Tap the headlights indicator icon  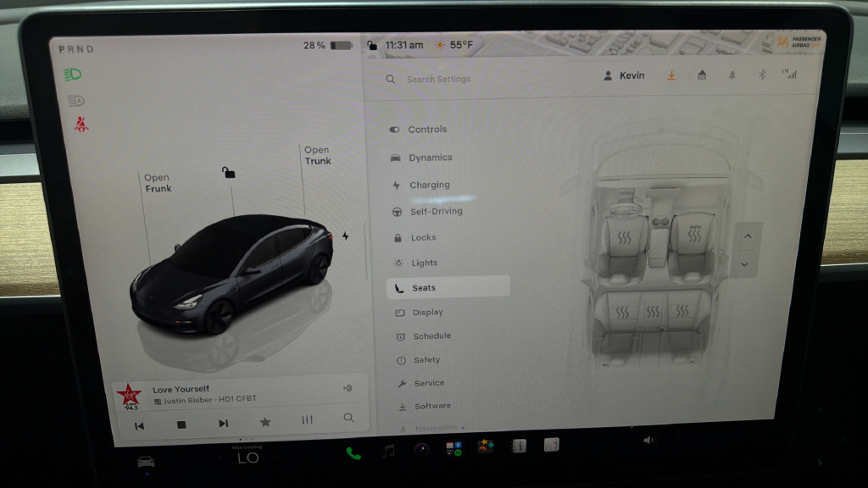(73, 75)
